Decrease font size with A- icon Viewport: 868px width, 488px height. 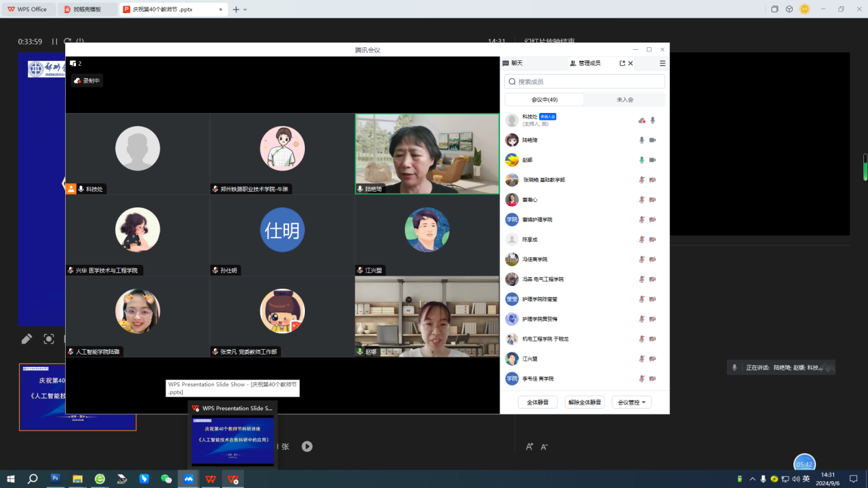pyautogui.click(x=545, y=446)
